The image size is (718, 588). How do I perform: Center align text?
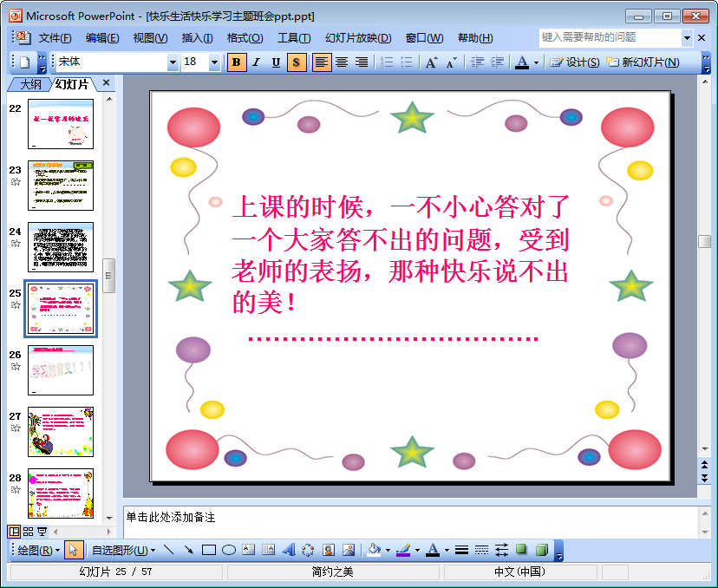(342, 62)
